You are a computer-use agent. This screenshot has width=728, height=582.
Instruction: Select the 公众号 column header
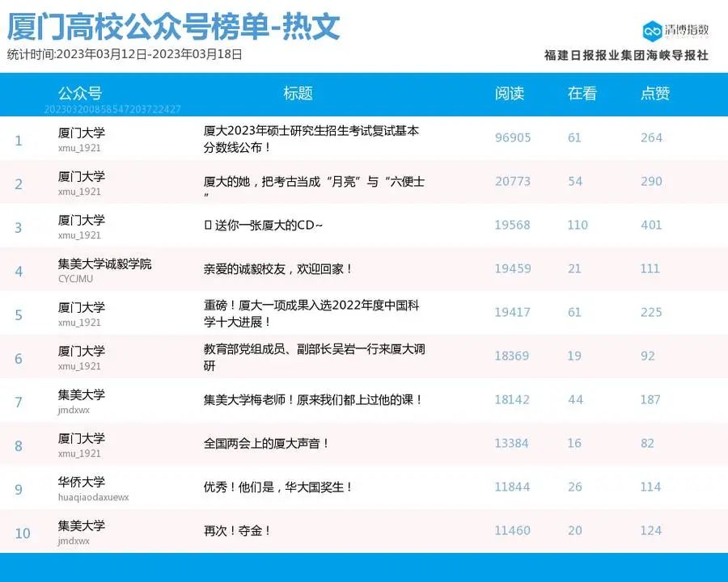[80, 93]
